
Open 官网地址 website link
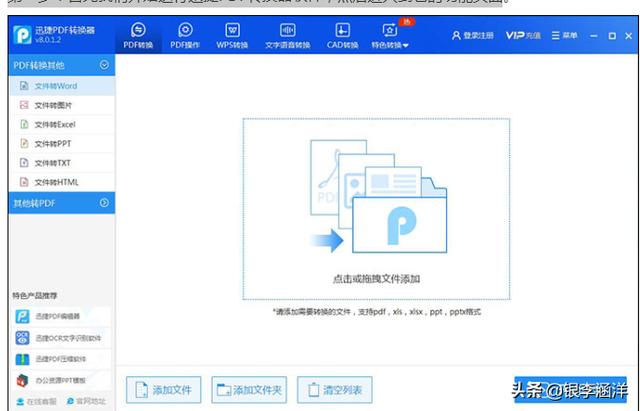point(86,401)
